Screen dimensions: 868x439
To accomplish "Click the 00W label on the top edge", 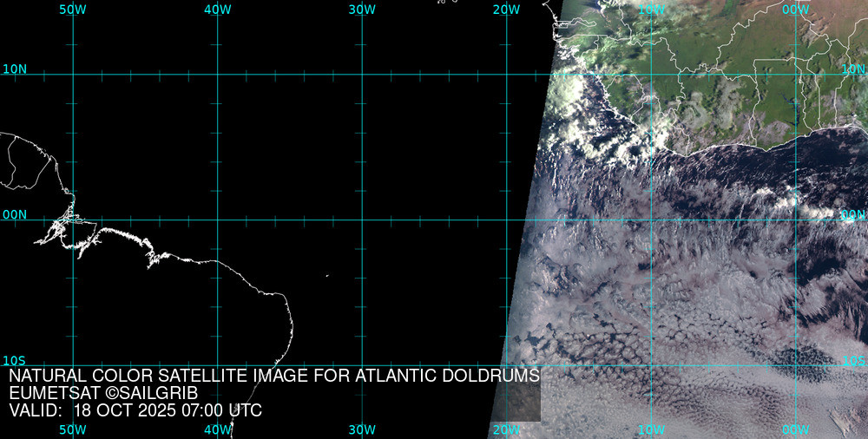I will 795,10.
